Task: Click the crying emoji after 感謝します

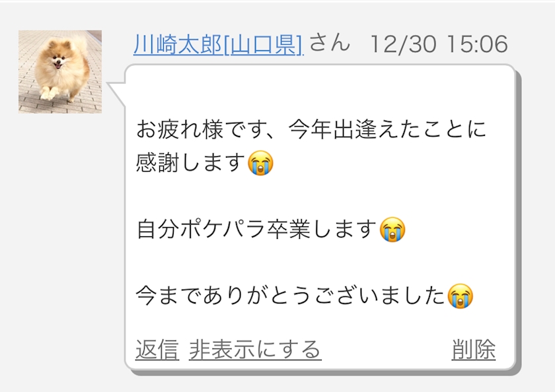Action: click(x=260, y=162)
